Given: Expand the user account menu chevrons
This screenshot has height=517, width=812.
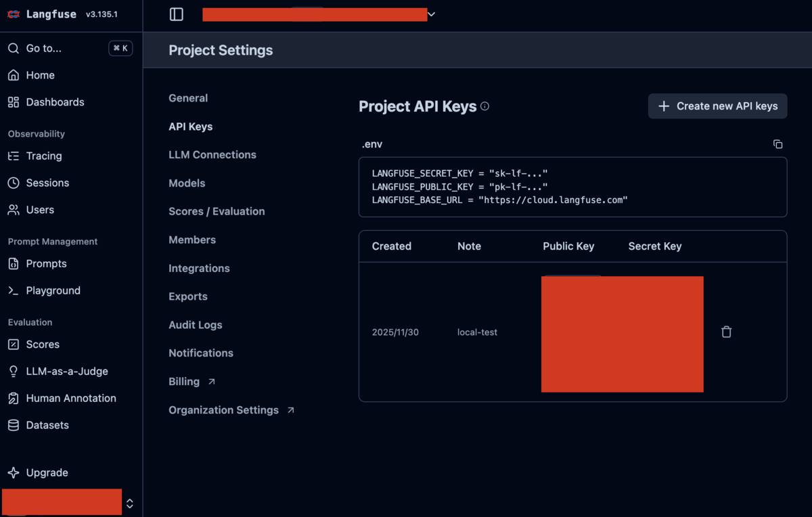Looking at the screenshot, I should pyautogui.click(x=130, y=503).
